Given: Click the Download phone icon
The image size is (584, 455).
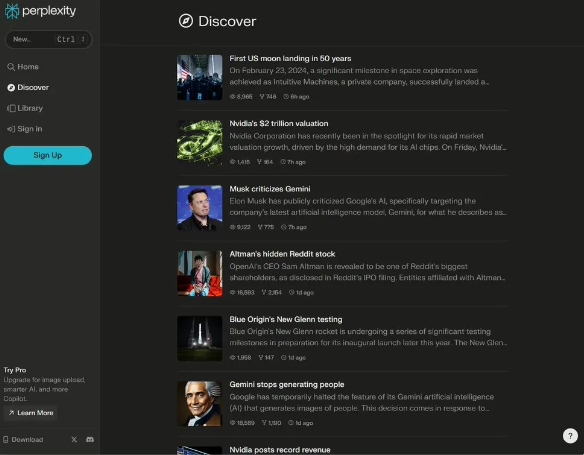Looking at the screenshot, I should [x=6, y=440].
